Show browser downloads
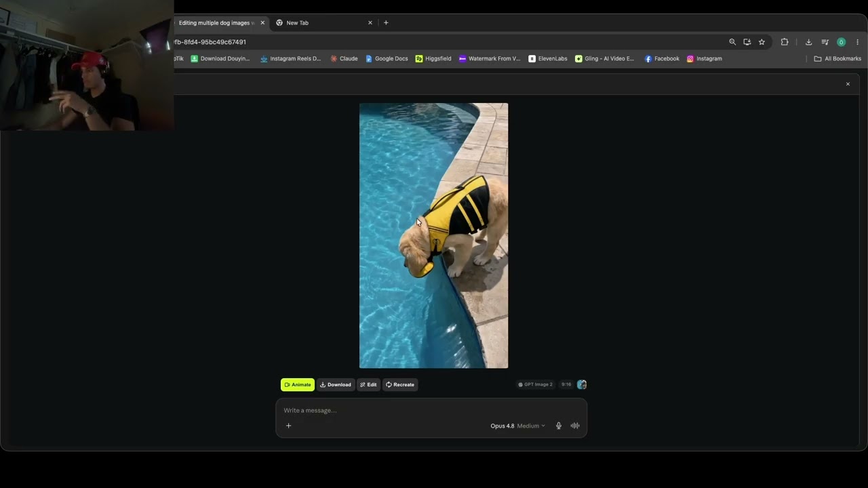Viewport: 868px width, 488px height. click(x=808, y=42)
